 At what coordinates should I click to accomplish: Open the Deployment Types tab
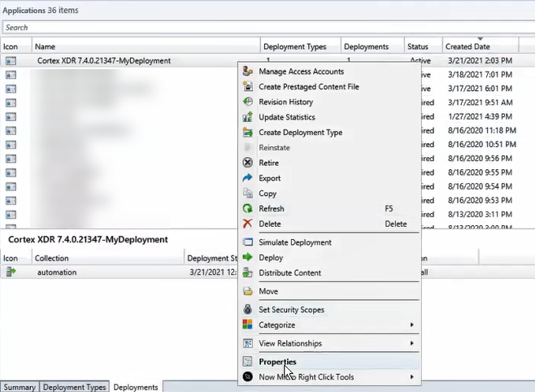(74, 387)
